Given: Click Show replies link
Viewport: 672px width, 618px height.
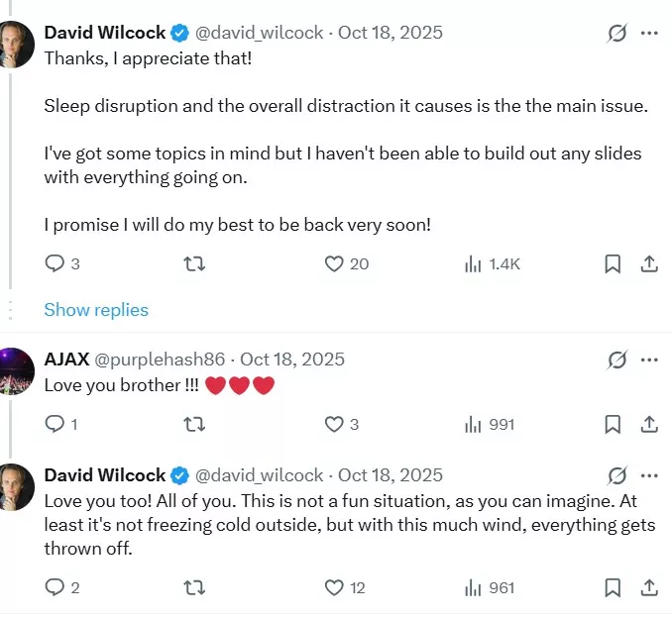Looking at the screenshot, I should pos(96,310).
